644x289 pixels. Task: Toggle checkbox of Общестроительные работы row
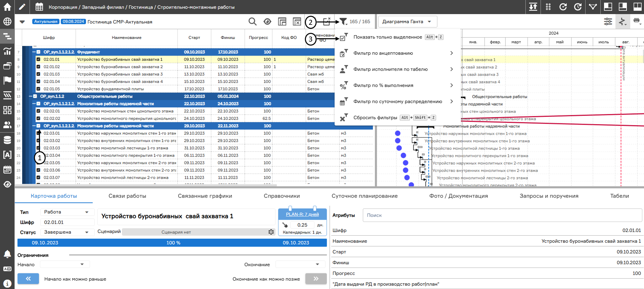click(x=35, y=96)
